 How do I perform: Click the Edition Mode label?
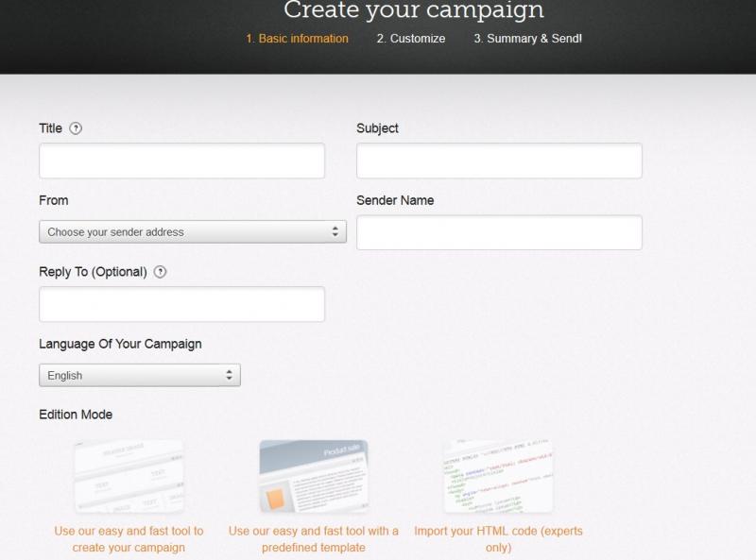coord(76,415)
